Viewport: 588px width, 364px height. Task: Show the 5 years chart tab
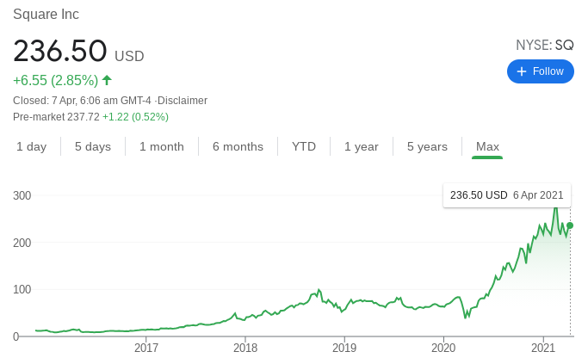click(427, 146)
